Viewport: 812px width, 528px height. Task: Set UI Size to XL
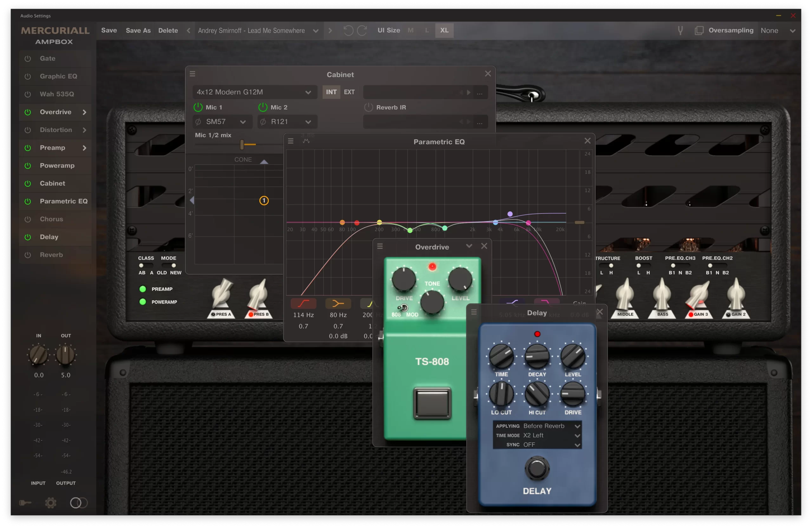444,30
